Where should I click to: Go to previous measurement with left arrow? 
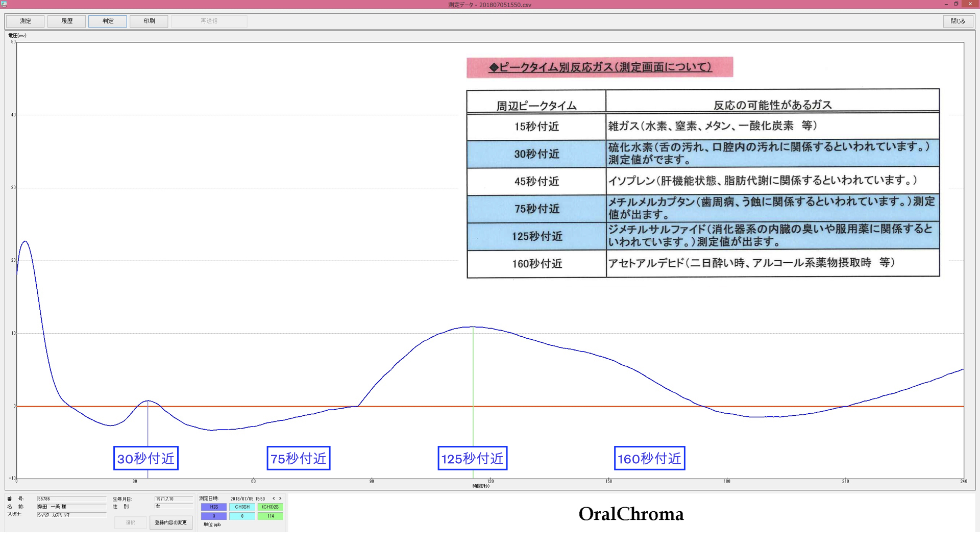[274, 498]
